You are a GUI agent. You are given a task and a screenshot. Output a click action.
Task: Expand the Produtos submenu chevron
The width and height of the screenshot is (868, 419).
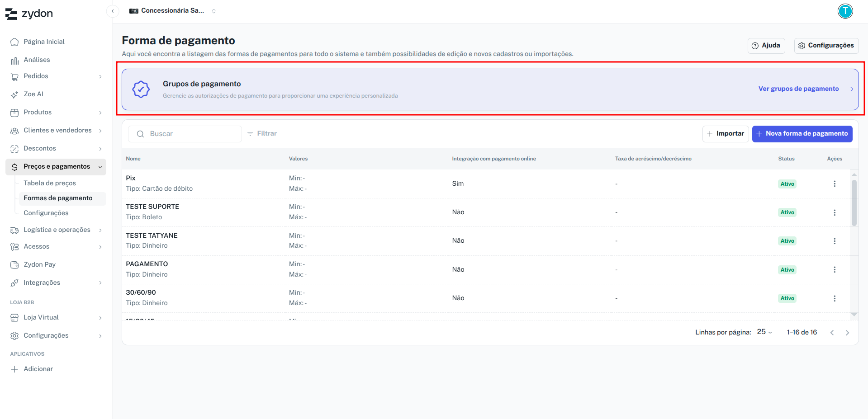[x=100, y=113]
